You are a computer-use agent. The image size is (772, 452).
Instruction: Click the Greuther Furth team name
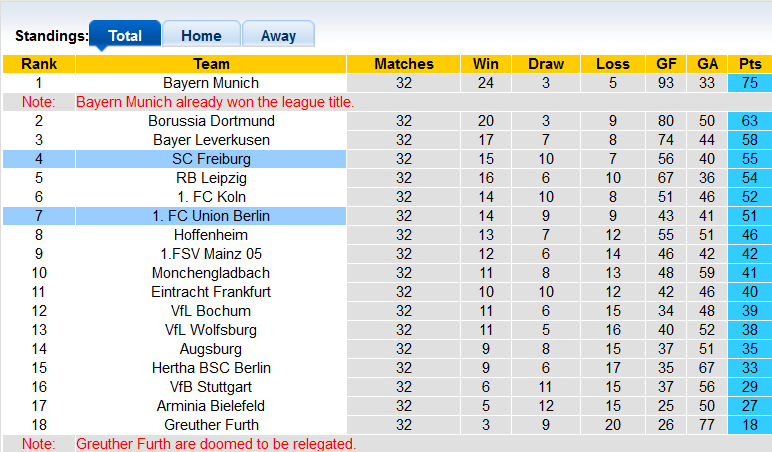tap(211, 425)
